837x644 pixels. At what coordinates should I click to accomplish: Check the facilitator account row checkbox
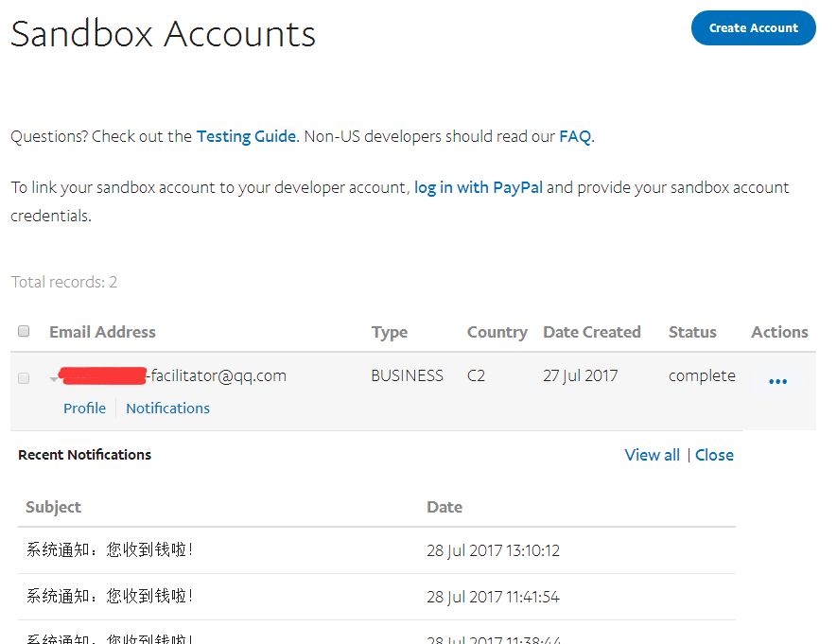25,377
